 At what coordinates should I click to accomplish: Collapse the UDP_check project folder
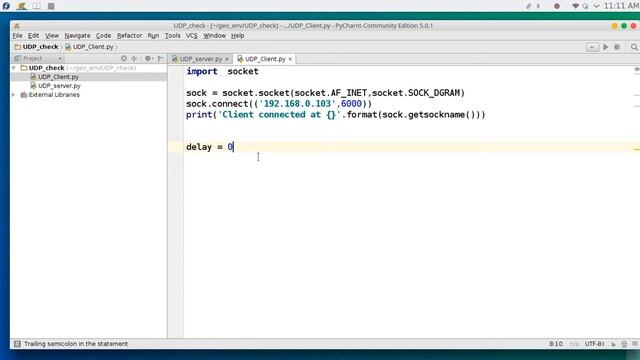[x=14, y=68]
